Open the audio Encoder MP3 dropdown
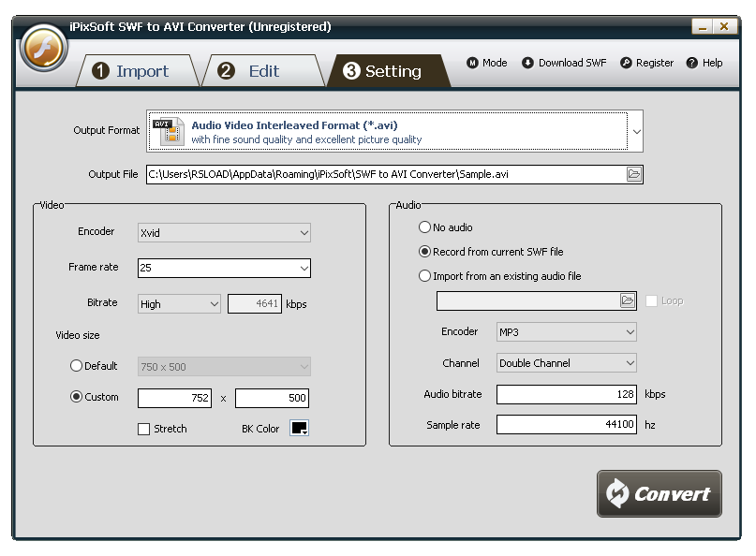 tap(567, 332)
